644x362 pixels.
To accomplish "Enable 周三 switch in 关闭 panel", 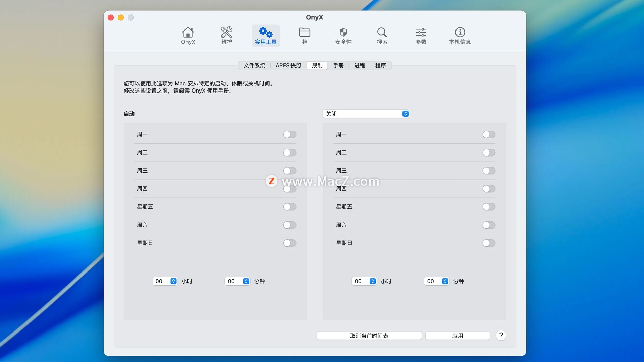I will pos(489,171).
